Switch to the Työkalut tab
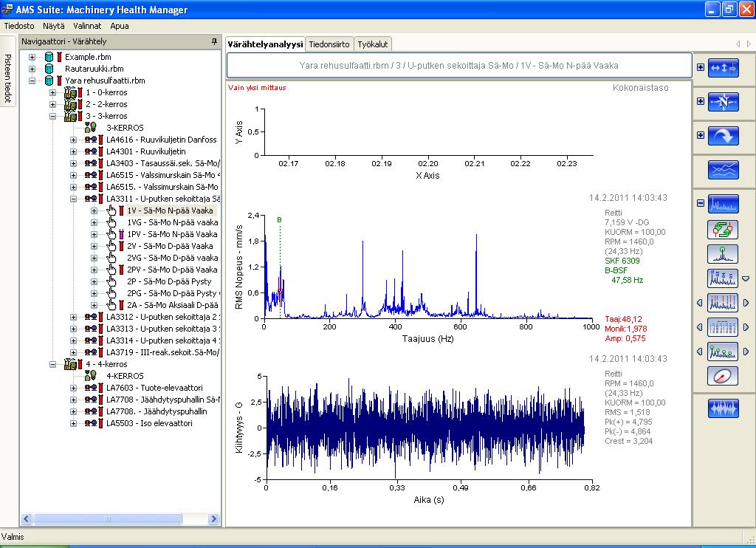This screenshot has width=756, height=548. 373,44
